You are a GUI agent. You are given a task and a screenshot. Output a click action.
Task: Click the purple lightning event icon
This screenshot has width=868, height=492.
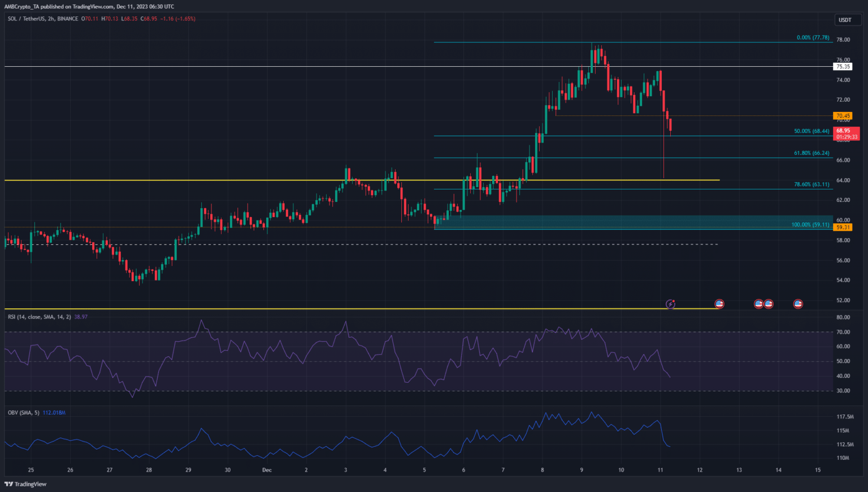point(670,304)
